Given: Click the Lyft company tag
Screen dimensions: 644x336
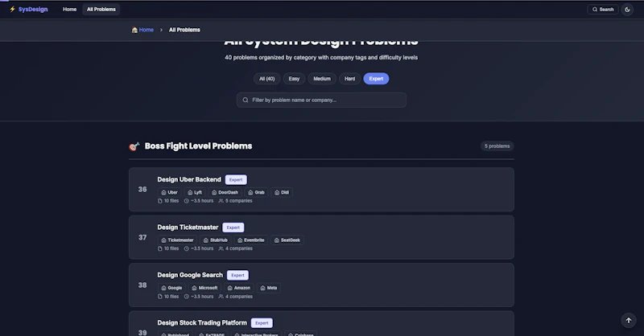Looking at the screenshot, I should point(195,192).
